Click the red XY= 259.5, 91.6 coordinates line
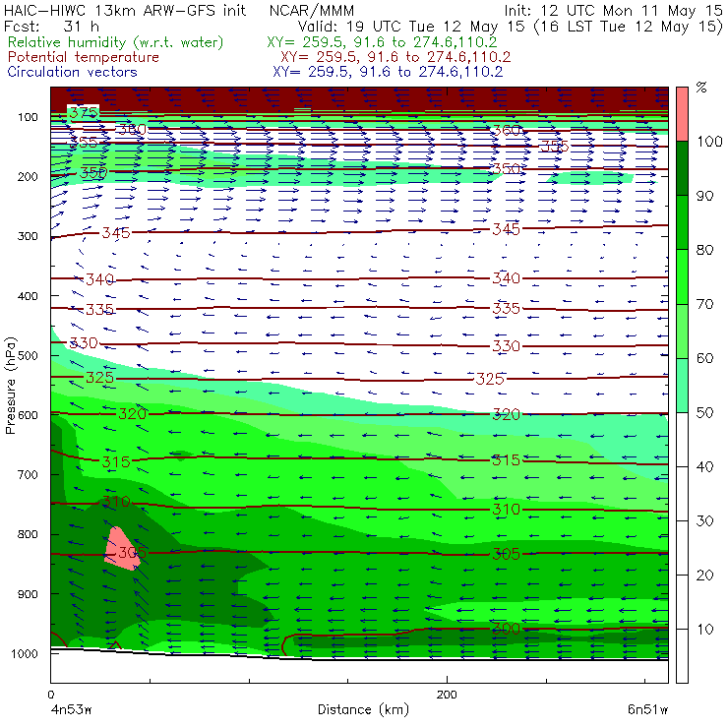Viewport: 728px width, 728px height. pyautogui.click(x=395, y=57)
